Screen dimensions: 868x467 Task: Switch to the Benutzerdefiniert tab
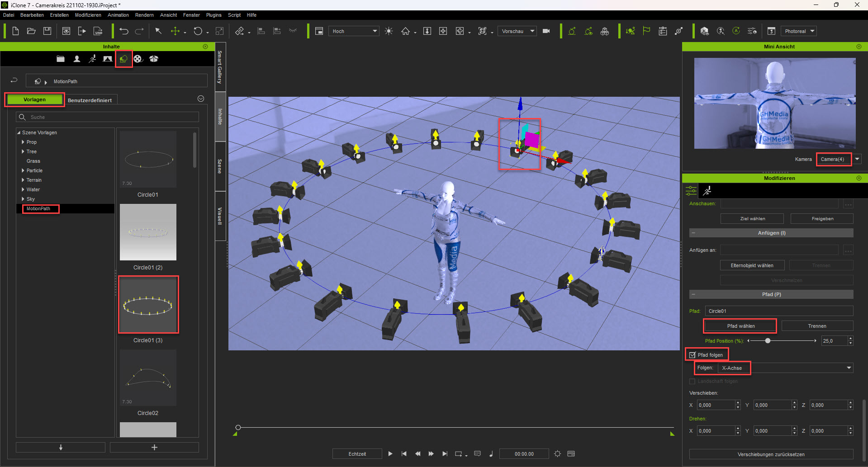(x=90, y=100)
